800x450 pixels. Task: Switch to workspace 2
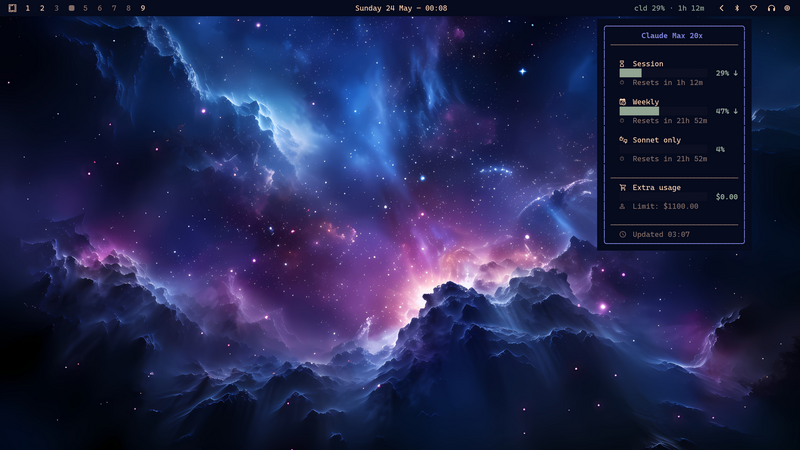click(42, 8)
